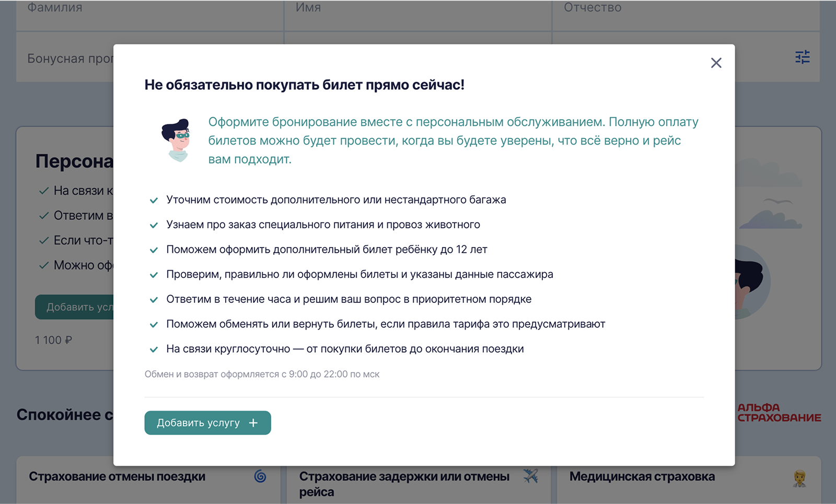Open the 'Страхование отмены поездки' card

tap(148, 479)
